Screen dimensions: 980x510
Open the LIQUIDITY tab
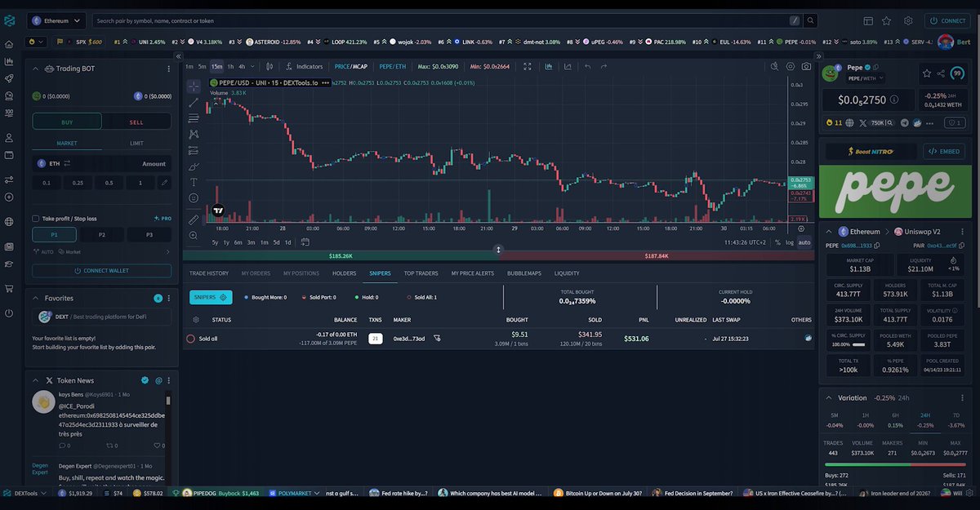[x=567, y=273]
